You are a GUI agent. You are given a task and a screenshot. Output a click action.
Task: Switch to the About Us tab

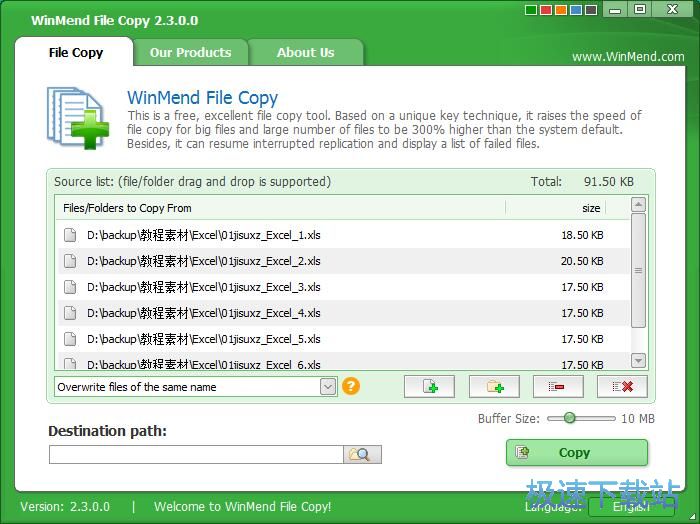point(305,53)
